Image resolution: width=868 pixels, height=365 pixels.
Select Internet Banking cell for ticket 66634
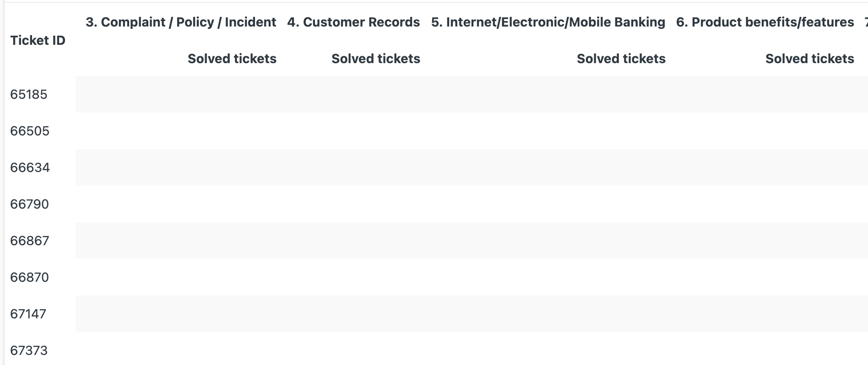click(548, 167)
